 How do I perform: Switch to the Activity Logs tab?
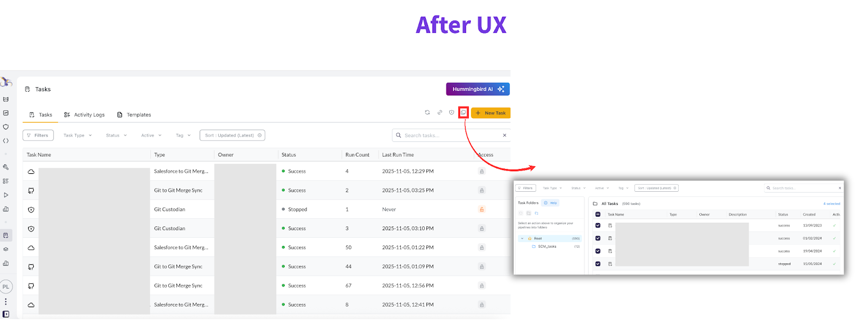click(x=84, y=115)
